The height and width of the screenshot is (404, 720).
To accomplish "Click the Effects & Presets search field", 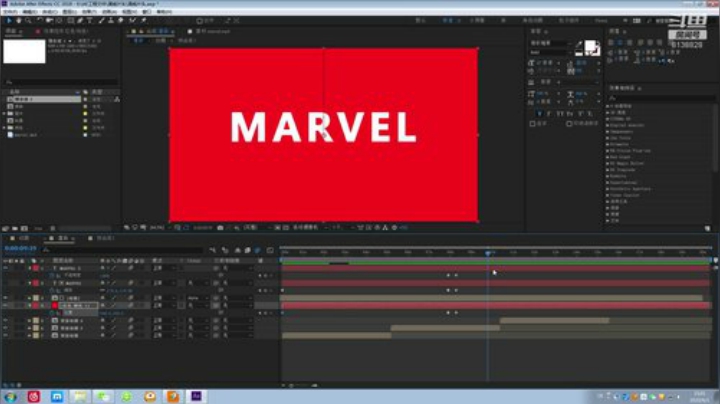I will click(661, 98).
